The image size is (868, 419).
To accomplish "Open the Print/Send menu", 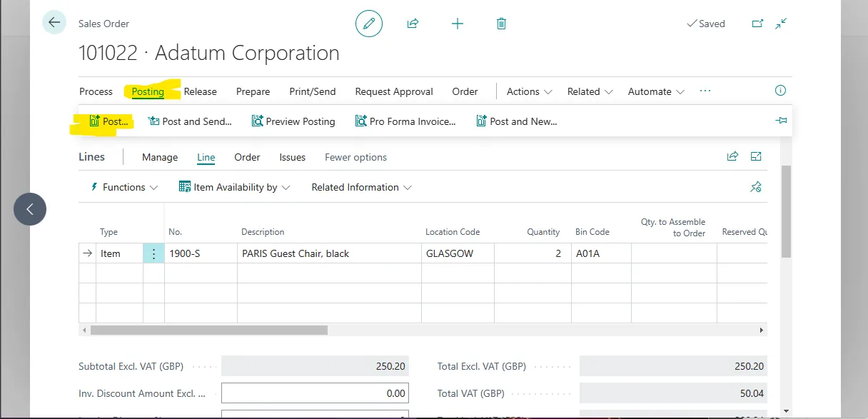I will (313, 91).
